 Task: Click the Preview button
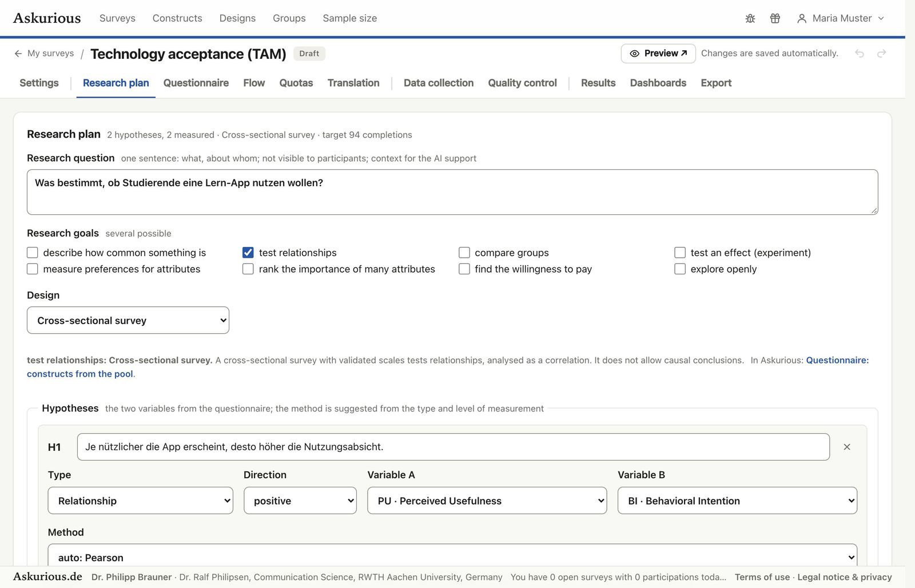tap(658, 53)
